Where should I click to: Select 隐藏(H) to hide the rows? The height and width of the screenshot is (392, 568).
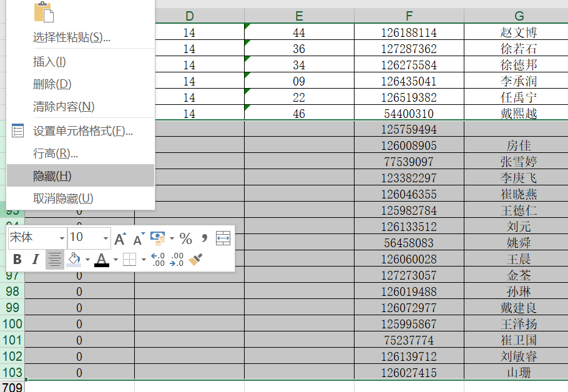pyautogui.click(x=81, y=175)
